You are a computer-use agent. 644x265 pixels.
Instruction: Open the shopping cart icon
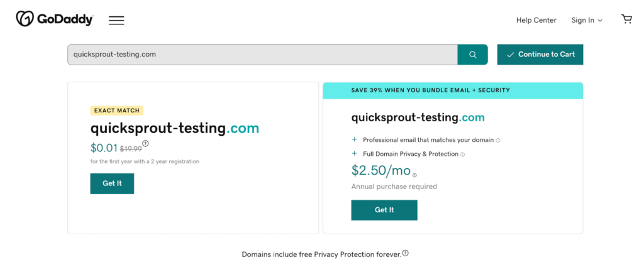coord(626,19)
